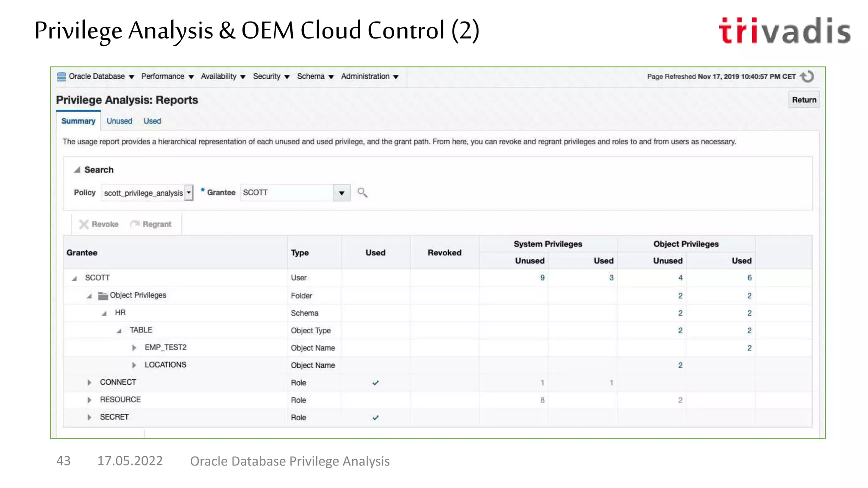Image resolution: width=868 pixels, height=488 pixels.
Task: Click SCOTT unused object privileges count 4
Action: tap(680, 278)
